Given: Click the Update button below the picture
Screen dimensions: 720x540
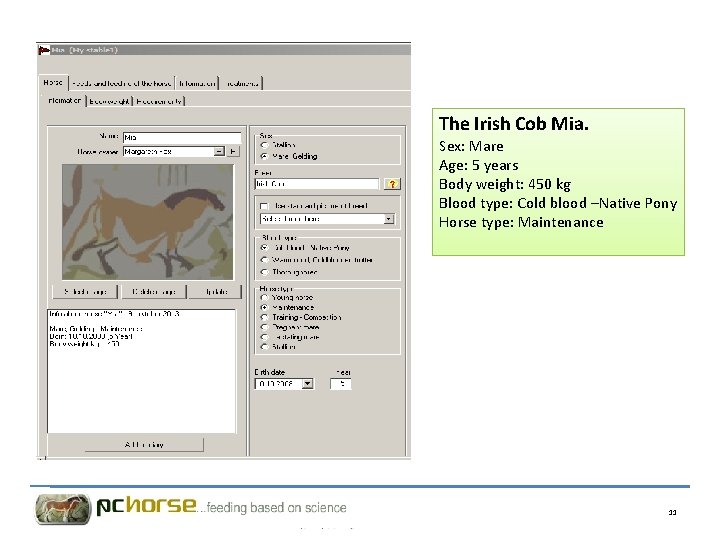Looking at the screenshot, I should pyautogui.click(x=216, y=292).
